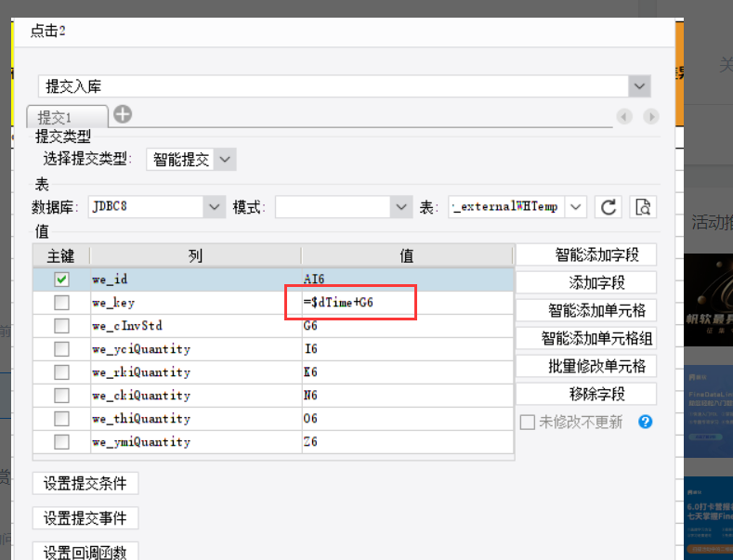The height and width of the screenshot is (560, 733).
Task: Select value cell O6
Action: click(x=408, y=418)
